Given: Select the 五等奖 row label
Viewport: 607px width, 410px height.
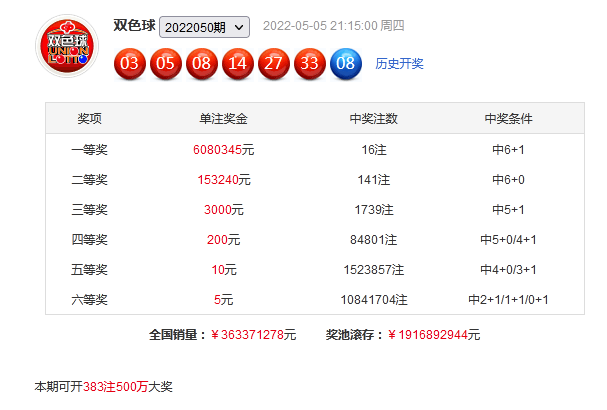Looking at the screenshot, I should pos(89,269).
